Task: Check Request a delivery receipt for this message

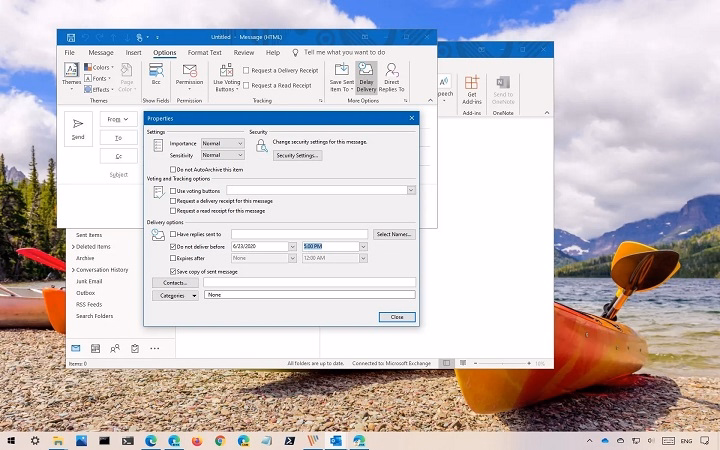Action: tap(173, 201)
